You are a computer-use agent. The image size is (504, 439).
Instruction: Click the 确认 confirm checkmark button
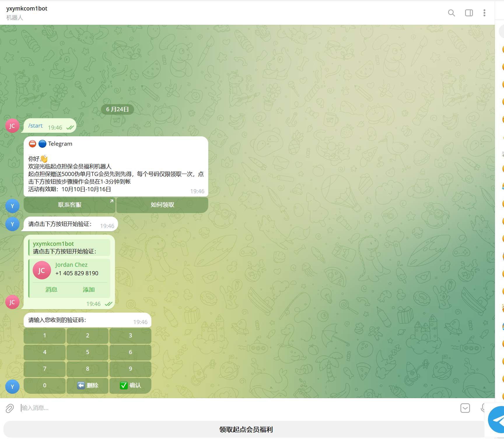[130, 386]
